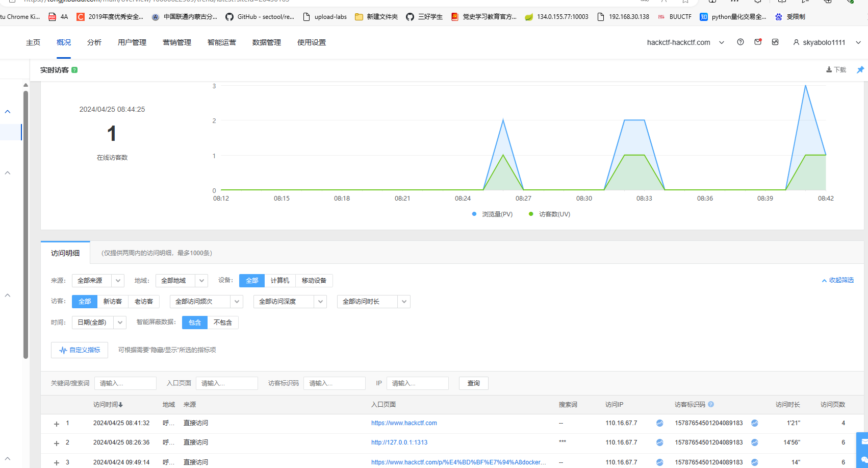The width and height of the screenshot is (868, 468).
Task: Open the 全部地域 region dropdown
Action: [x=182, y=281]
